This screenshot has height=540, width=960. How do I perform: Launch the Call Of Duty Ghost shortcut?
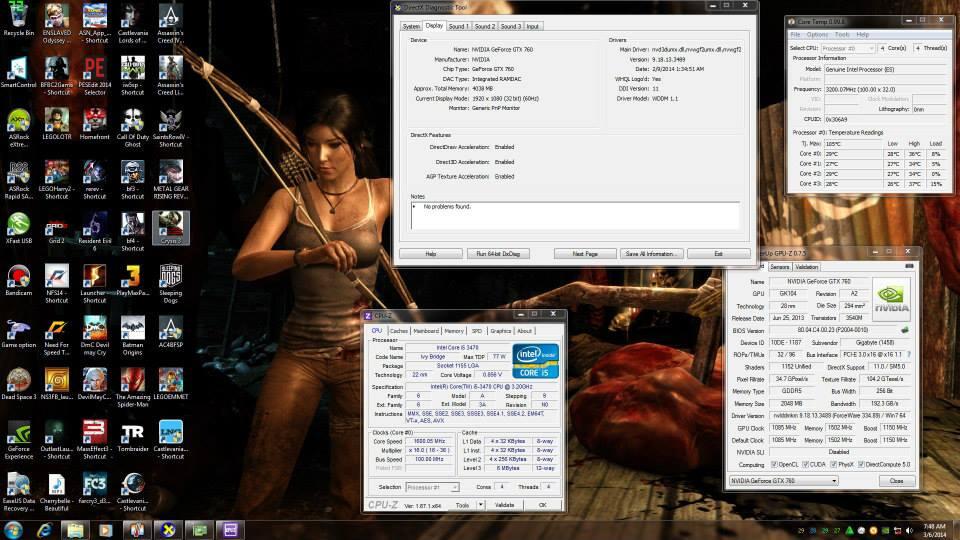[132, 129]
